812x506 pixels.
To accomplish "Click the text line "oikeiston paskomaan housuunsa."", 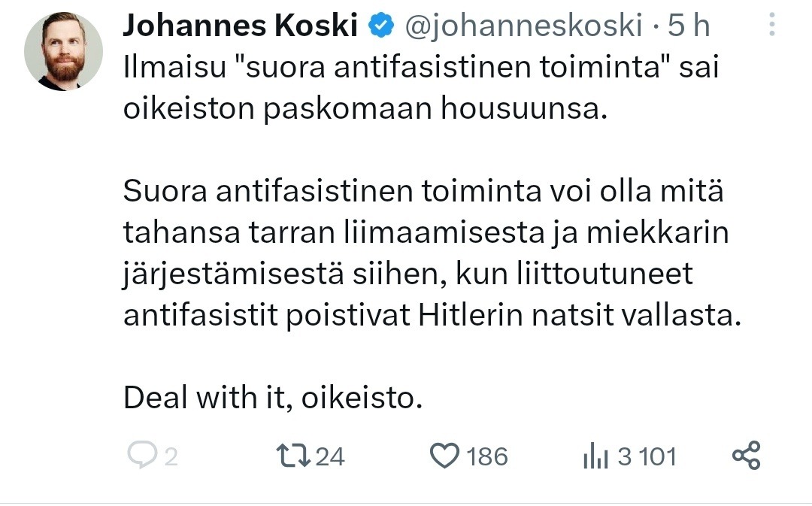I will [x=364, y=110].
